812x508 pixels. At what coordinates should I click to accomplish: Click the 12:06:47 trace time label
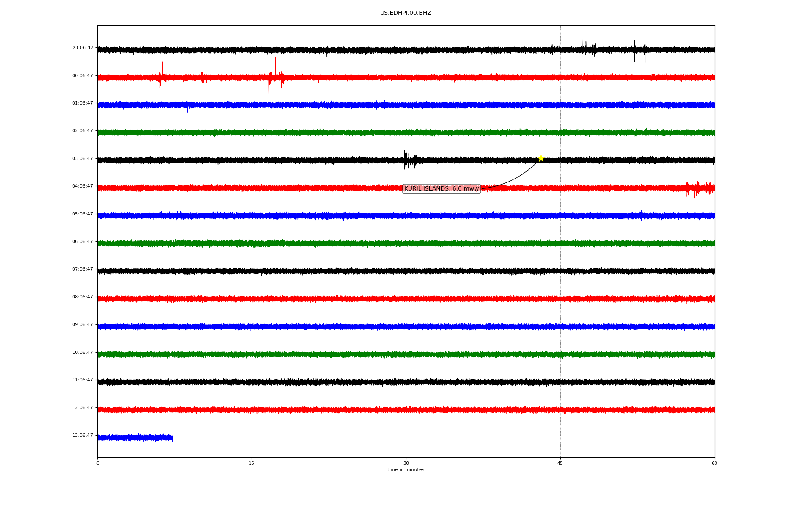coord(83,408)
